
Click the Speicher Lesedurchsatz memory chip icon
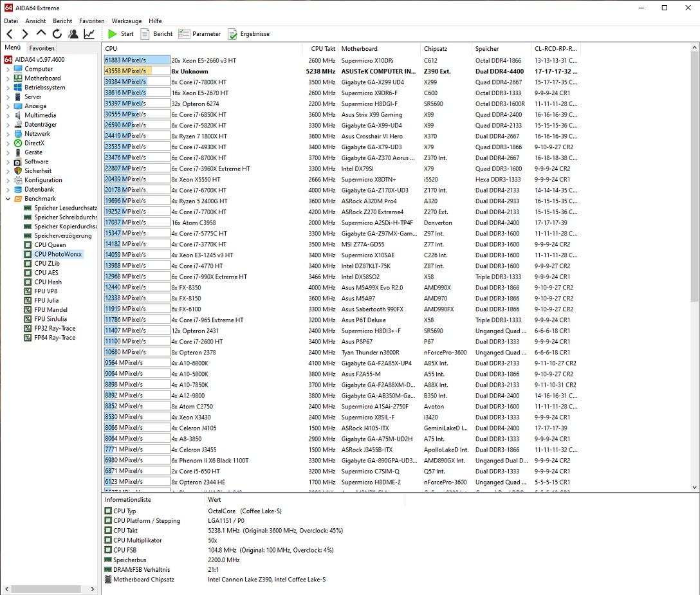click(x=28, y=208)
